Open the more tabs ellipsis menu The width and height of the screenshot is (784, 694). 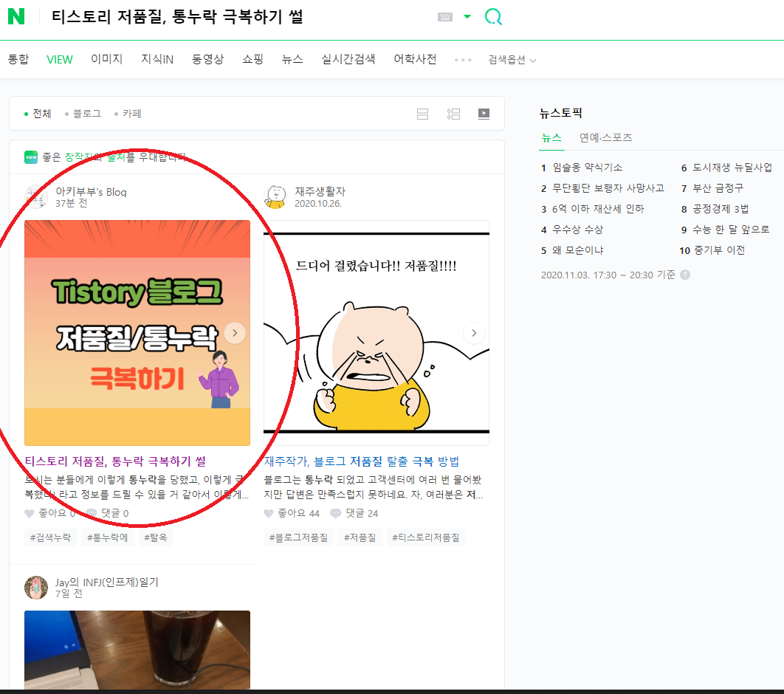(462, 60)
